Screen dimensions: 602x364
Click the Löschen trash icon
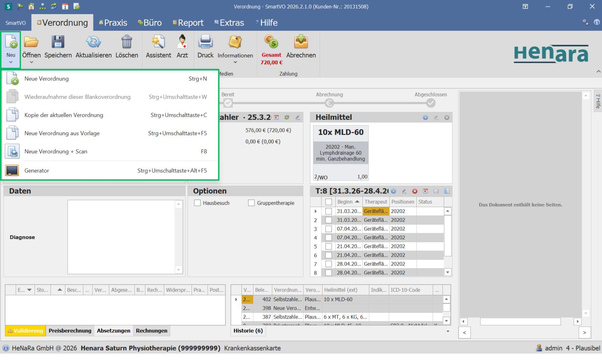(x=127, y=42)
